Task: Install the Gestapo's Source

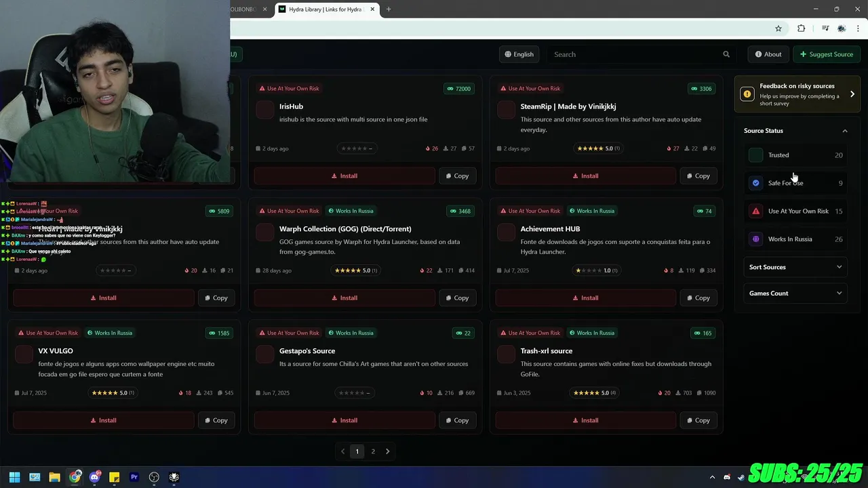Action: pos(344,420)
